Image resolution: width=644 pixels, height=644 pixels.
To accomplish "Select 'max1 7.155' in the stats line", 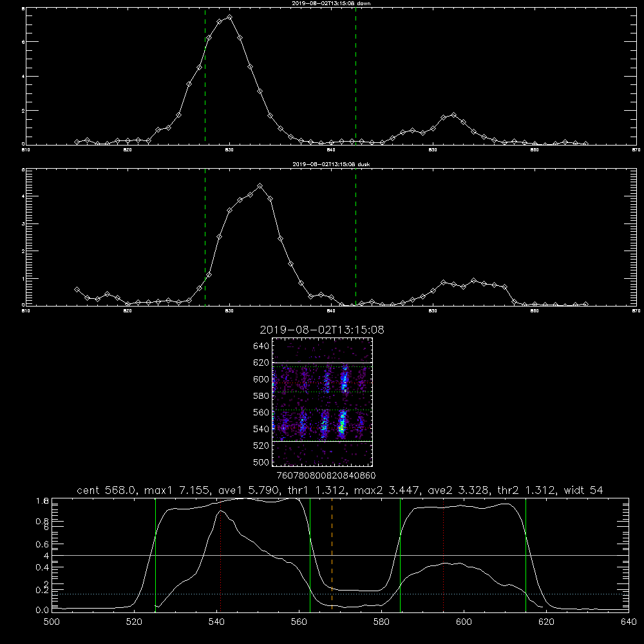I will 178,490.
